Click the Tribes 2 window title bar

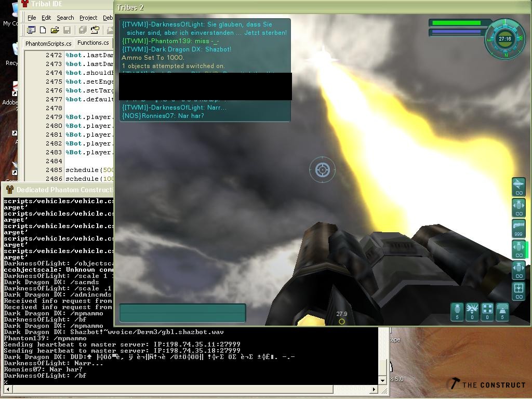(x=322, y=7)
